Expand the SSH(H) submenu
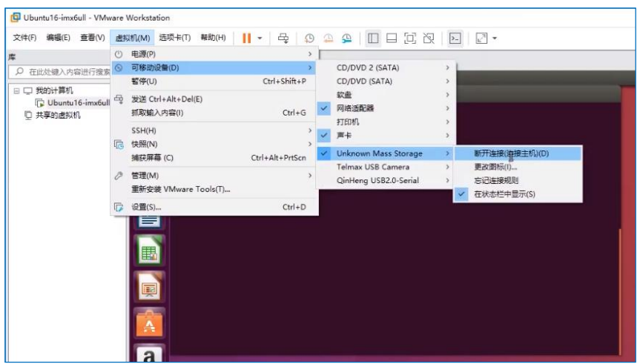 (214, 130)
